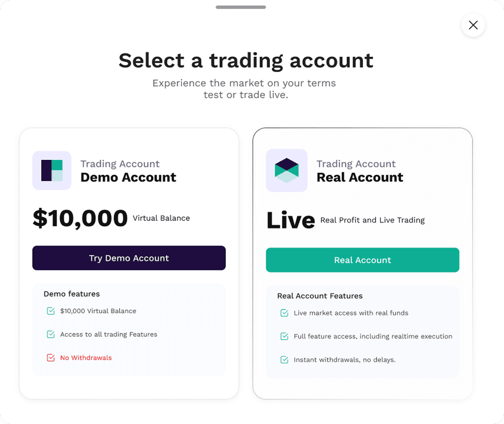
Task: Click the $10,000 virtual balance display
Action: click(80, 218)
